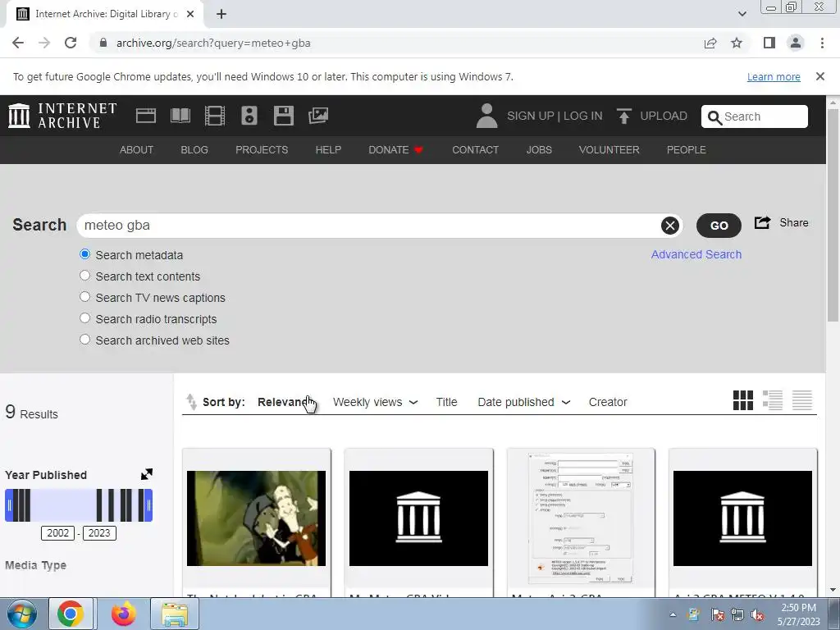Image resolution: width=840 pixels, height=630 pixels.
Task: Select Search archived web sites option
Action: [84, 340]
